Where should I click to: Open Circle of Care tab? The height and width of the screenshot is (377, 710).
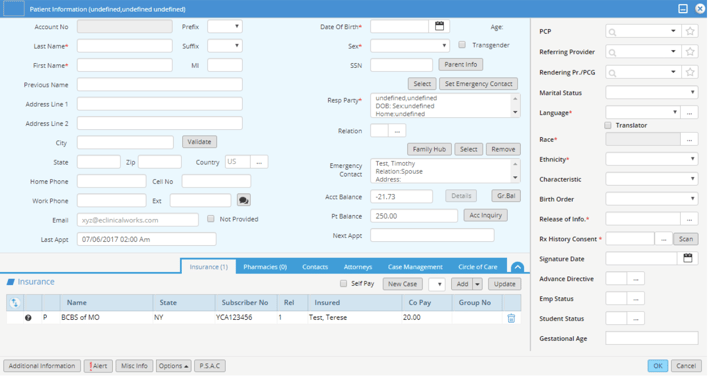[x=477, y=267]
